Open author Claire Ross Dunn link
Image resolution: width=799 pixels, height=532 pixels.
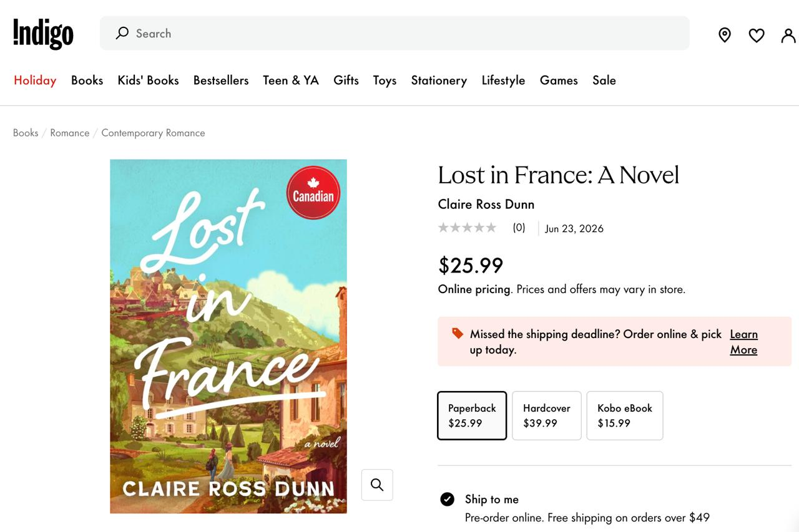(x=486, y=204)
